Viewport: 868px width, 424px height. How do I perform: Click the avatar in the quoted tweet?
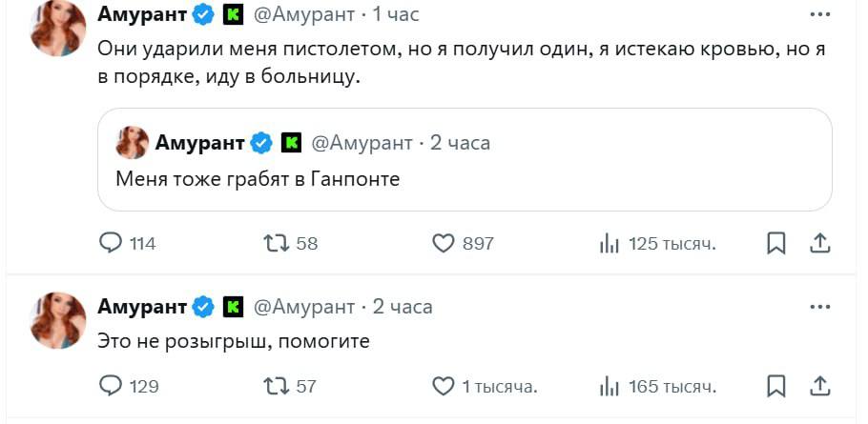(132, 143)
